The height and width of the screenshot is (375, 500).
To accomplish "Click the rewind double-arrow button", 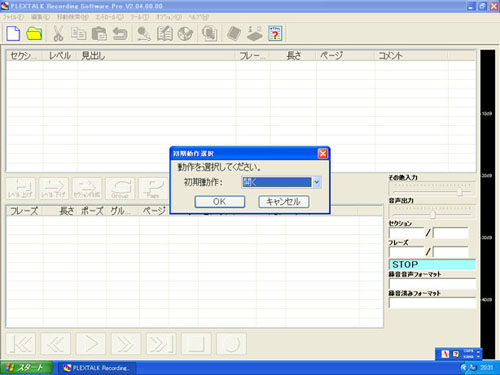I will [x=56, y=344].
